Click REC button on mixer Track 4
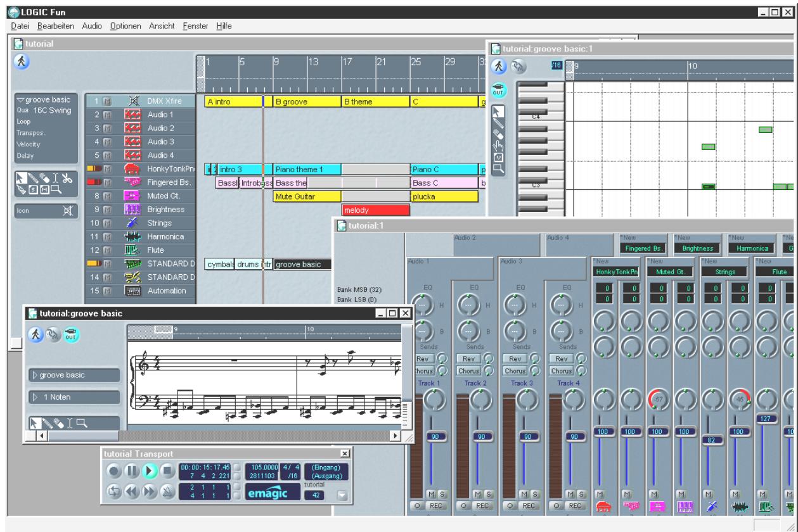Viewport: 798px width, 532px height. [x=575, y=505]
